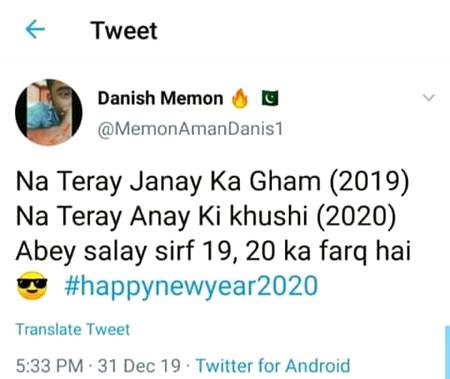The height and width of the screenshot is (379, 450).
Task: Select the sunglasses face emoji in tweet
Action: pos(32,286)
